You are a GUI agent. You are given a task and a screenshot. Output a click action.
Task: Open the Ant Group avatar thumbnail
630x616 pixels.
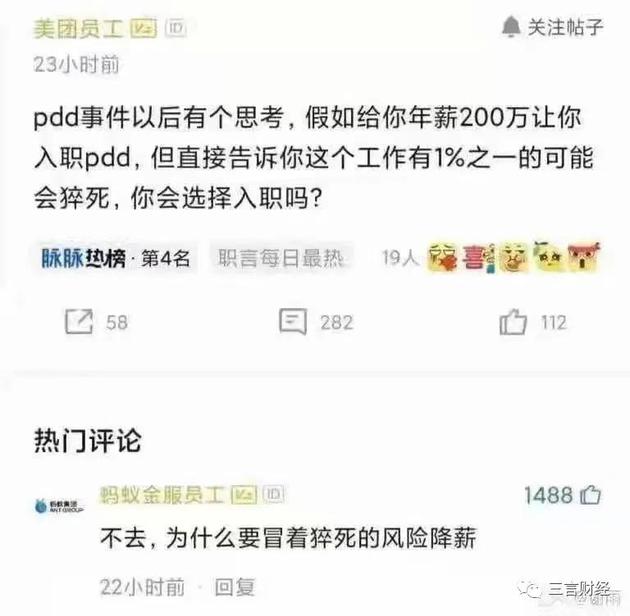coord(59,506)
